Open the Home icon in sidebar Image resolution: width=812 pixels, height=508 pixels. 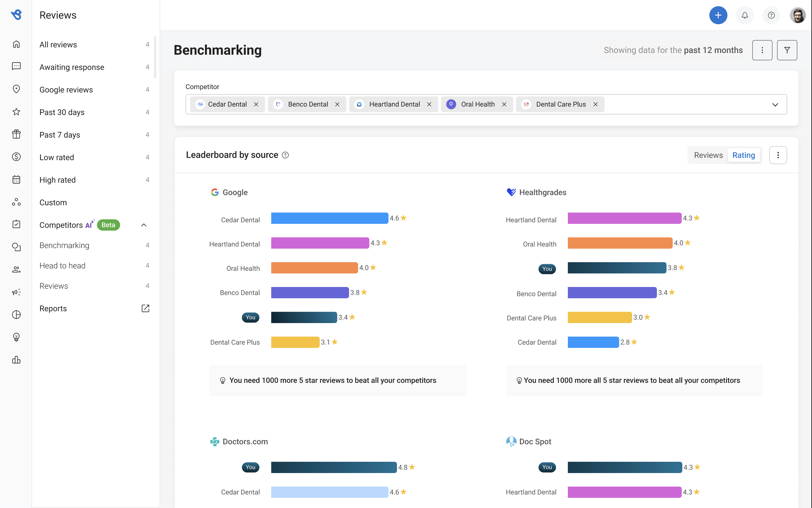click(16, 44)
